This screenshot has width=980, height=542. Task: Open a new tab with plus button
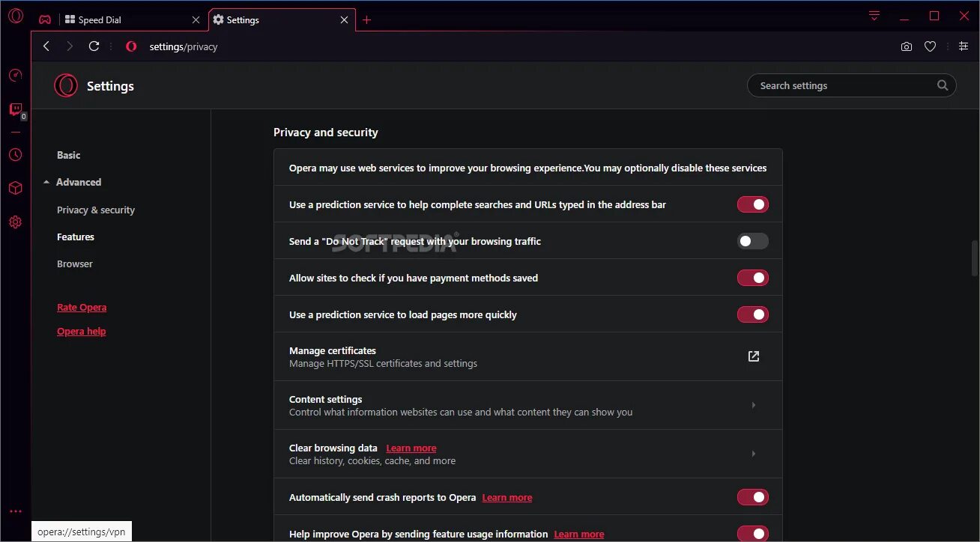(366, 20)
